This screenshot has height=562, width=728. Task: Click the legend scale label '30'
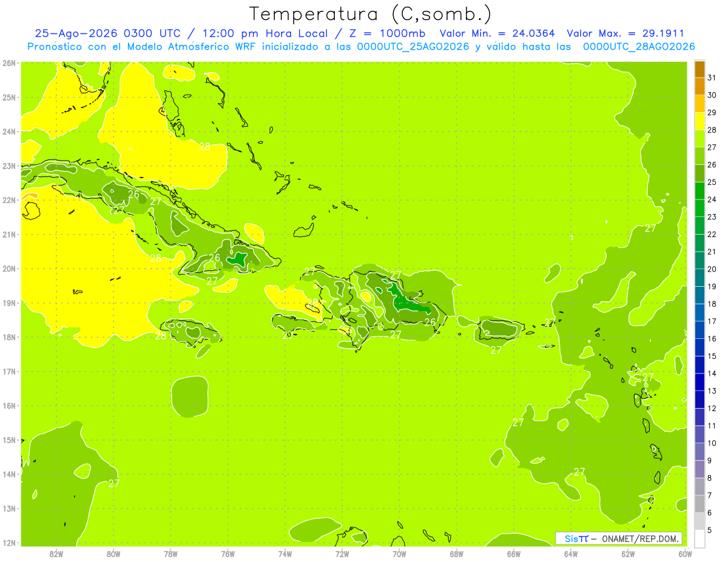point(712,95)
